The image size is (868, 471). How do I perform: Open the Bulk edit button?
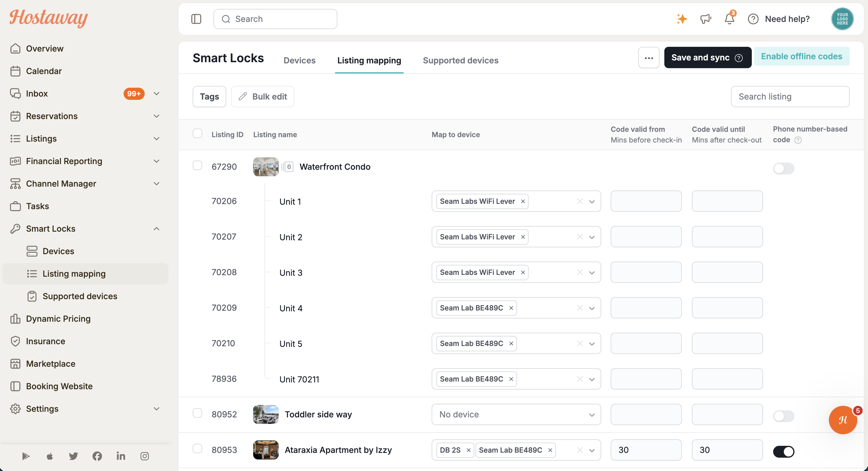[x=262, y=97]
